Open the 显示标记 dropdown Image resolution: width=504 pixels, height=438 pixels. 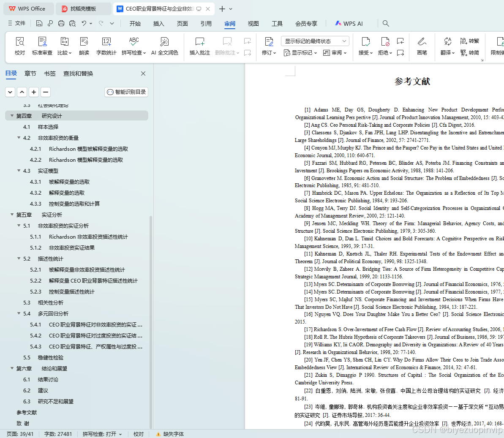click(x=300, y=53)
